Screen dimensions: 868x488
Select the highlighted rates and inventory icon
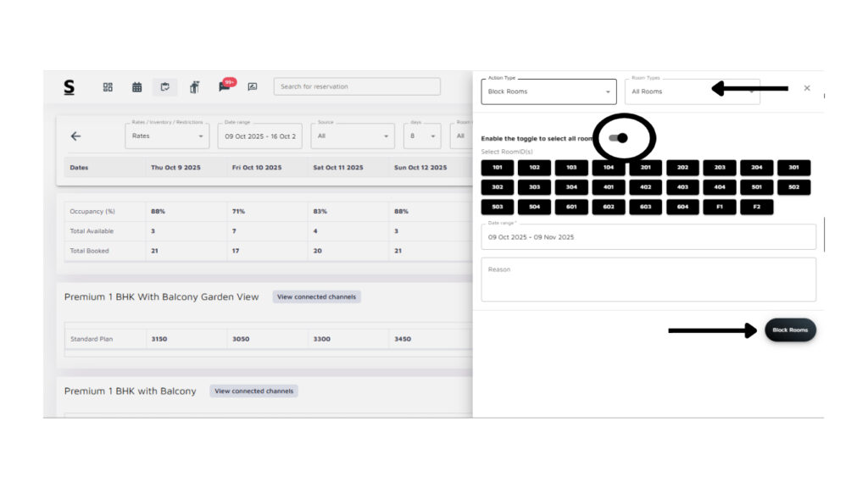click(164, 86)
